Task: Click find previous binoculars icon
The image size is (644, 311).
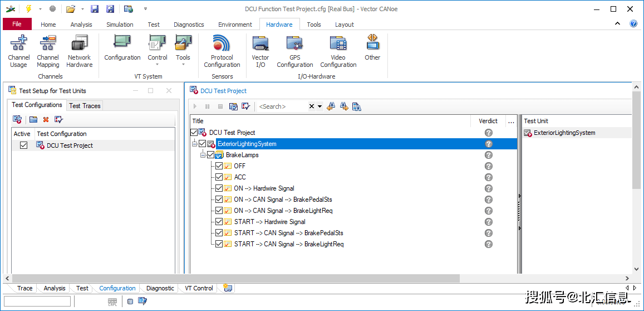Action: 331,106
